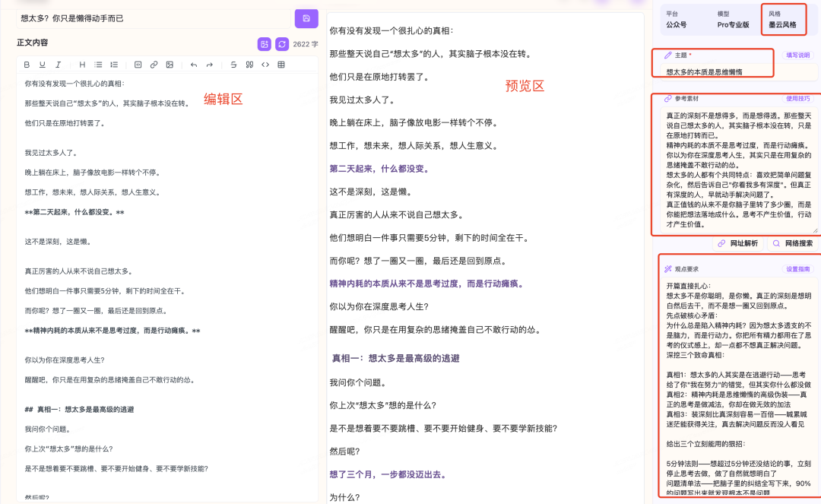The width and height of the screenshot is (821, 504).
Task: Insert an image from the editor toolbar
Action: coord(169,65)
